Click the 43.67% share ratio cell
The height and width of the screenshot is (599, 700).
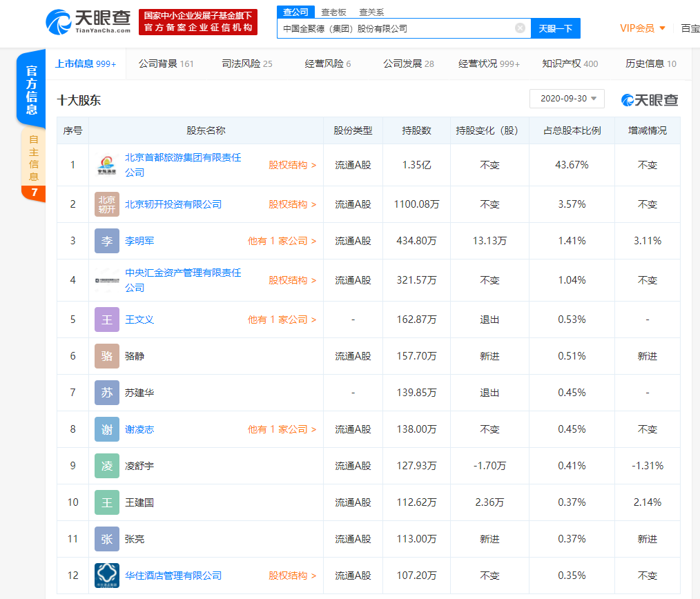[x=572, y=165]
